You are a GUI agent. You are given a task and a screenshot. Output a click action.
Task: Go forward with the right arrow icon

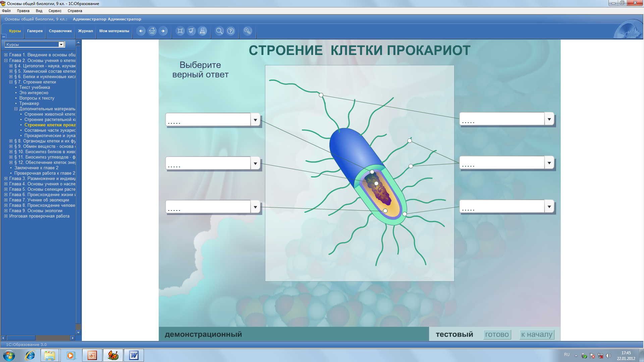pyautogui.click(x=163, y=31)
